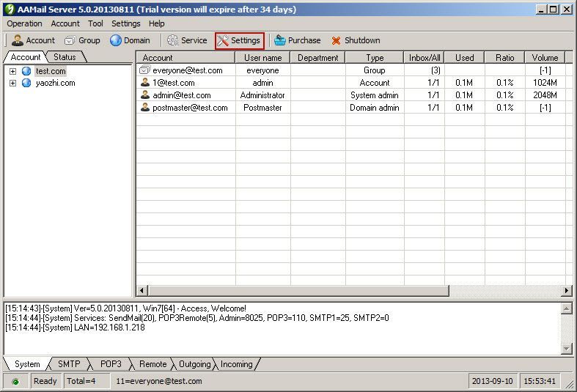
Task: Click the right arrow of horizontal scrollbar
Action: click(x=566, y=290)
